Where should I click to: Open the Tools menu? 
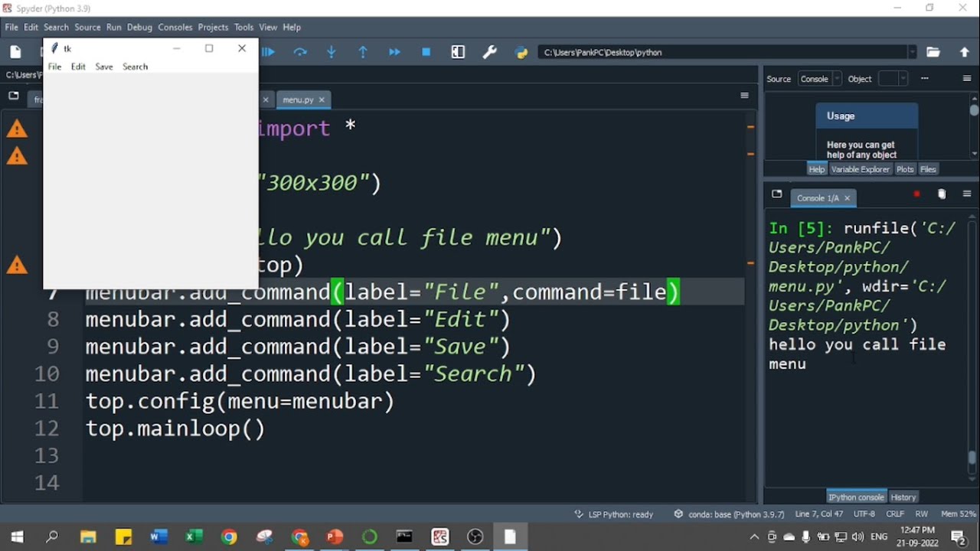243,27
